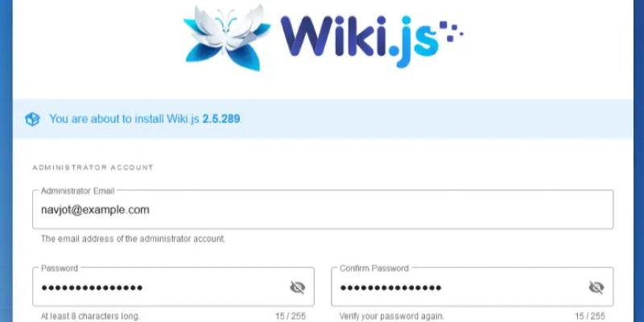Toggle visibility of the Password field
This screenshot has width=644, height=322.
pyautogui.click(x=297, y=287)
